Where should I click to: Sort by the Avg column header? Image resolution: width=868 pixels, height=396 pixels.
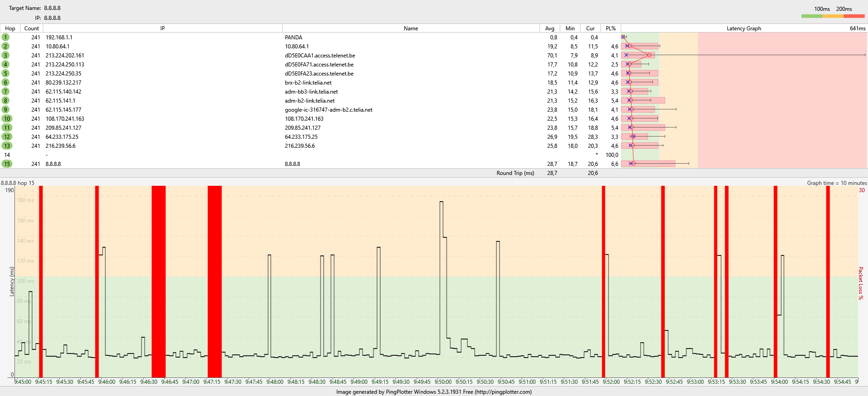tap(549, 28)
